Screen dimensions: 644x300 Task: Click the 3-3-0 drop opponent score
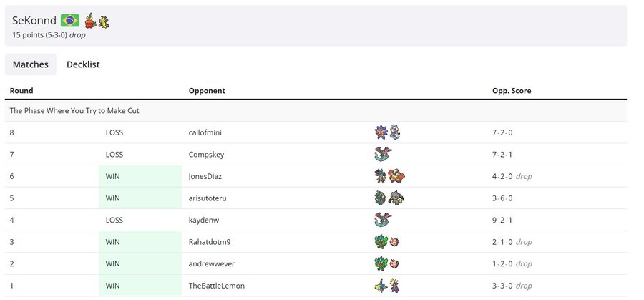[512, 286]
